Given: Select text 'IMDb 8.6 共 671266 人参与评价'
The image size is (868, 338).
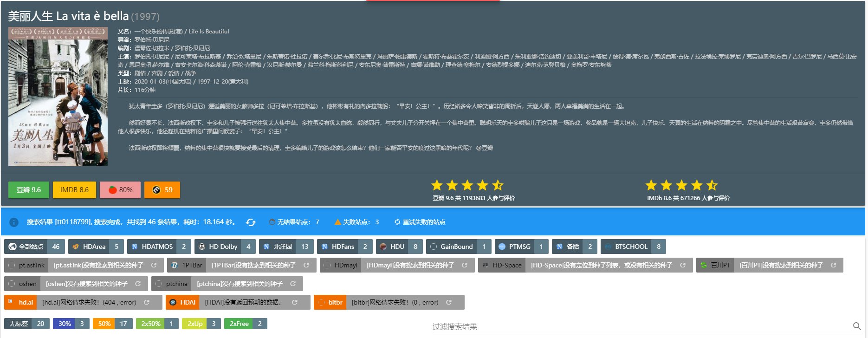Looking at the screenshot, I should tap(688, 198).
